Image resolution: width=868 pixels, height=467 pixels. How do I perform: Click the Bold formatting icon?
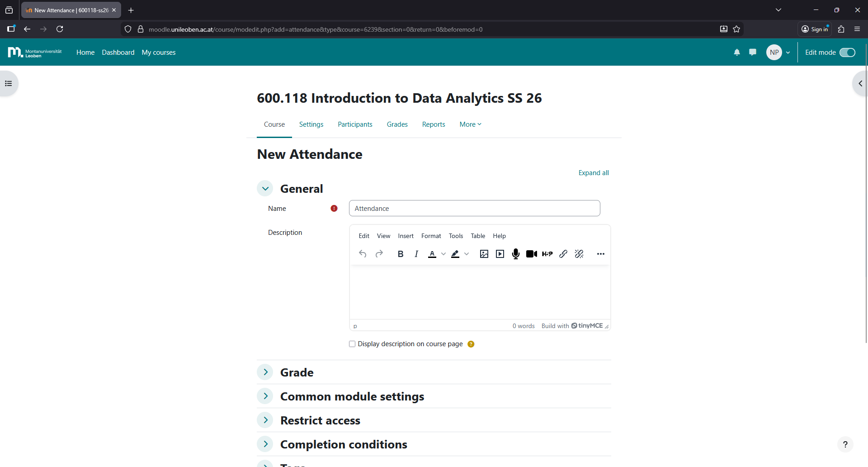pyautogui.click(x=400, y=254)
